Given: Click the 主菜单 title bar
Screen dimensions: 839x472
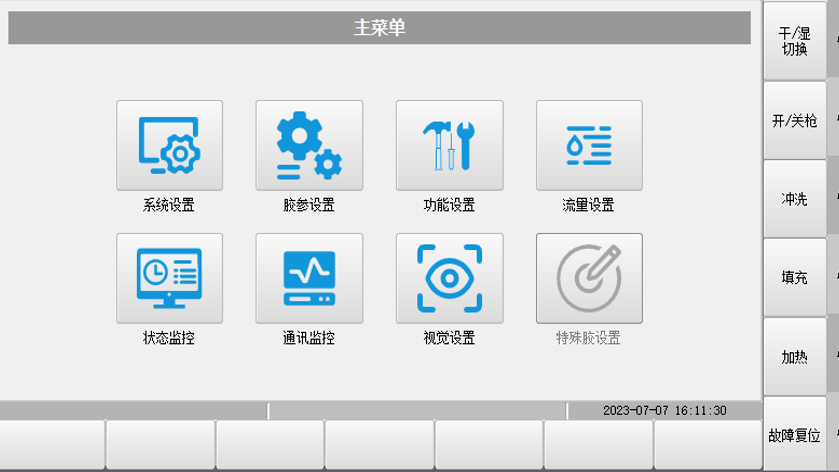Looking at the screenshot, I should tap(379, 28).
